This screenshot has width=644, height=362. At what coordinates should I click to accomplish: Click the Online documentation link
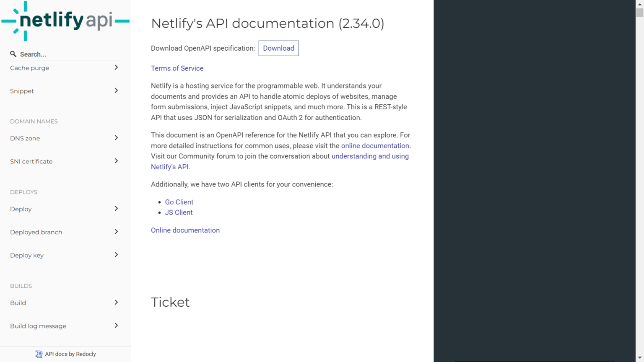click(x=185, y=230)
